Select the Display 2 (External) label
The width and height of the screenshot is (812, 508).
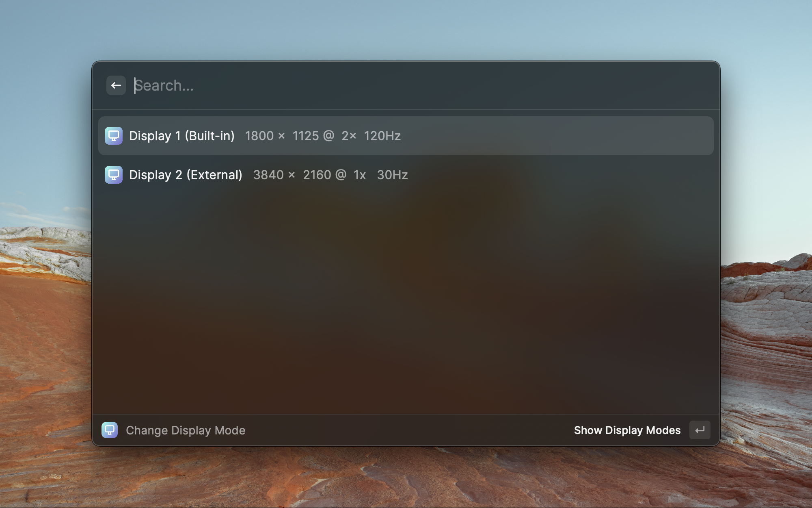[x=186, y=175]
